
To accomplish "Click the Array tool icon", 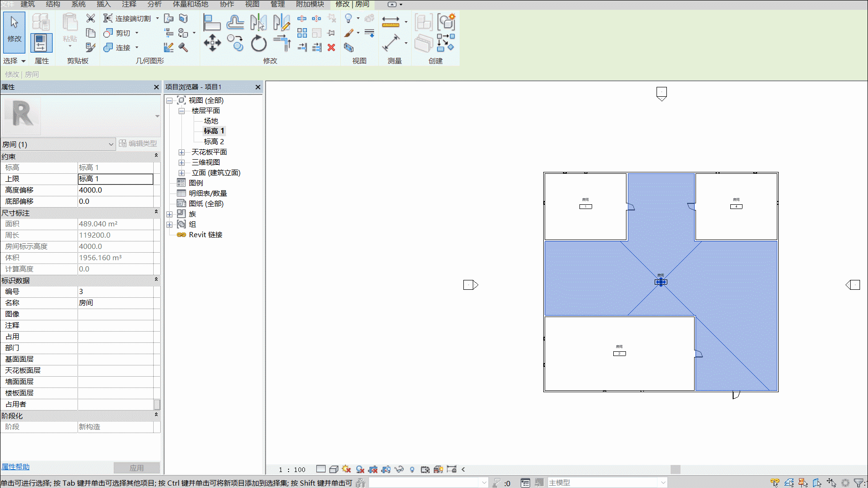I will click(x=302, y=33).
